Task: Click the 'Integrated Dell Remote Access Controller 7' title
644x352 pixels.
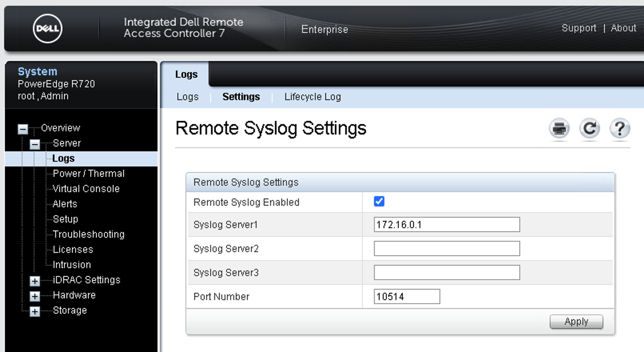Action: (183, 28)
